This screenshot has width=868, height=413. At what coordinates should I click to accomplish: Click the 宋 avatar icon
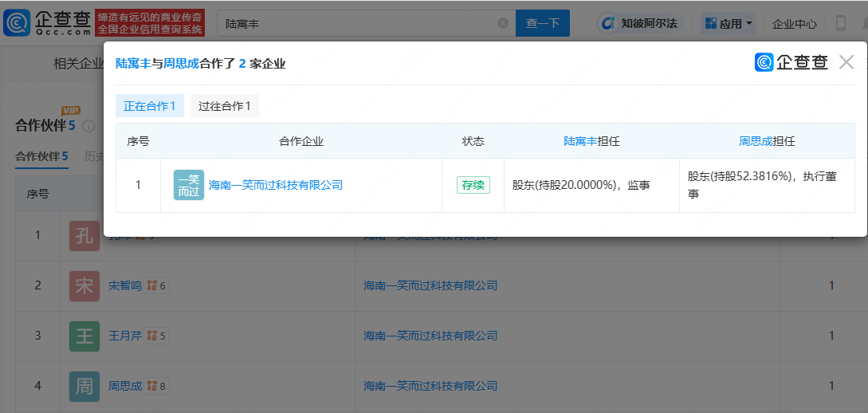(84, 286)
